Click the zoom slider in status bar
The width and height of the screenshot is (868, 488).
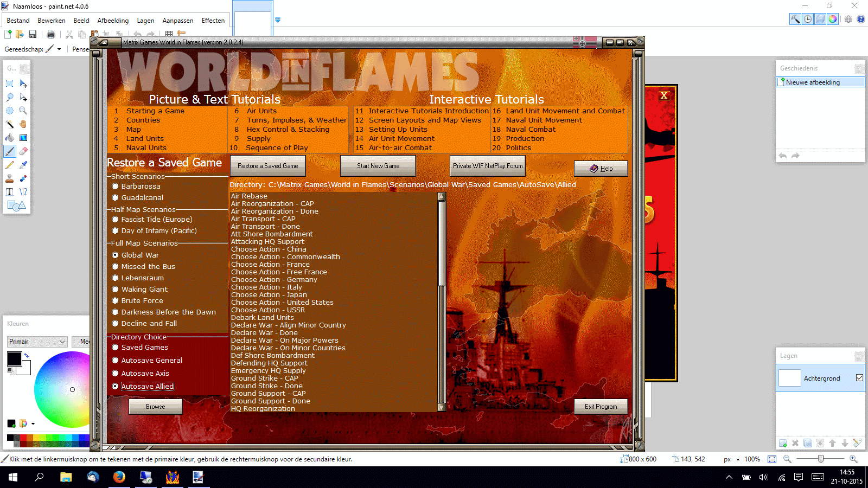pyautogui.click(x=821, y=459)
